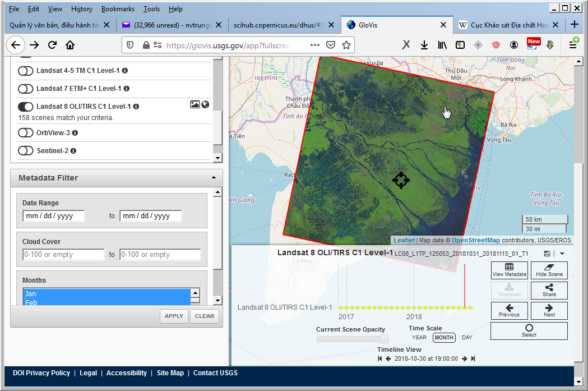Image resolution: width=588 pixels, height=391 pixels.
Task: Show Landsat 8 browse image overlay icon
Action: click(195, 105)
